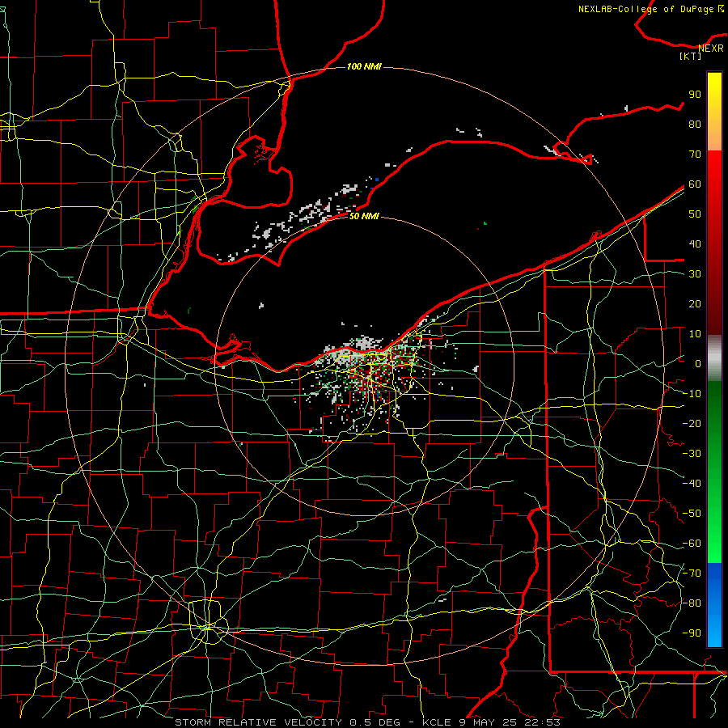Click the -70 value on the velocity scale
728x728 pixels.
[692, 574]
